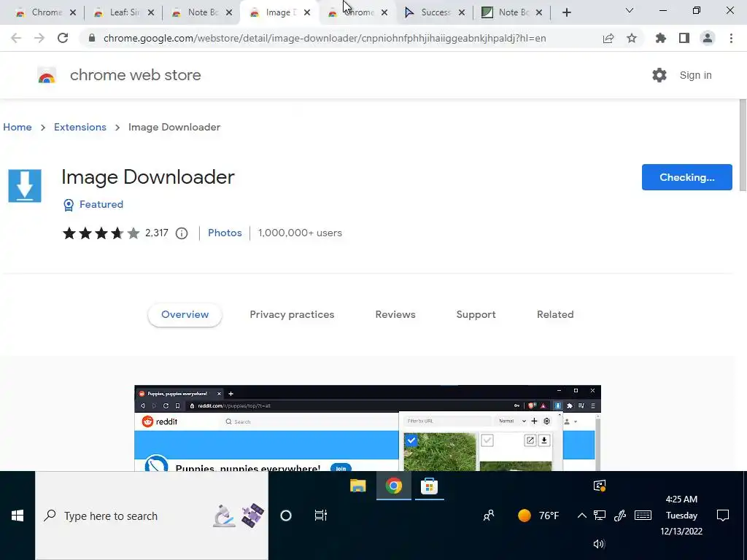Click the padlock site info icon
Image resolution: width=747 pixels, height=560 pixels.
coord(93,38)
